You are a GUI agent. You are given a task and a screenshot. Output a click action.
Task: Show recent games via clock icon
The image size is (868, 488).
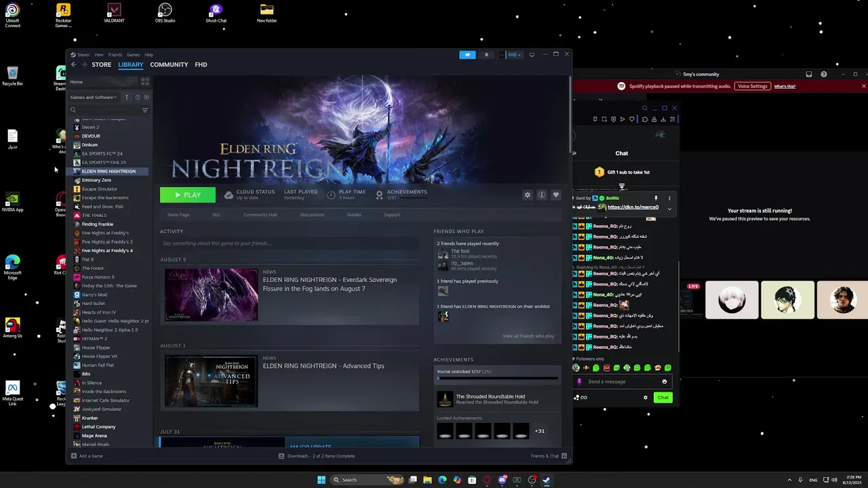click(x=138, y=97)
